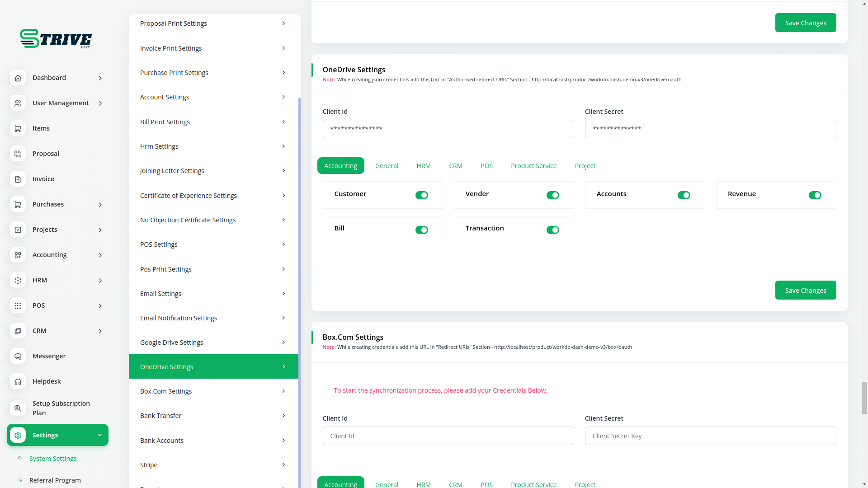This screenshot has height=488, width=868.
Task: Click the Helpdesk headset icon
Action: point(18,381)
